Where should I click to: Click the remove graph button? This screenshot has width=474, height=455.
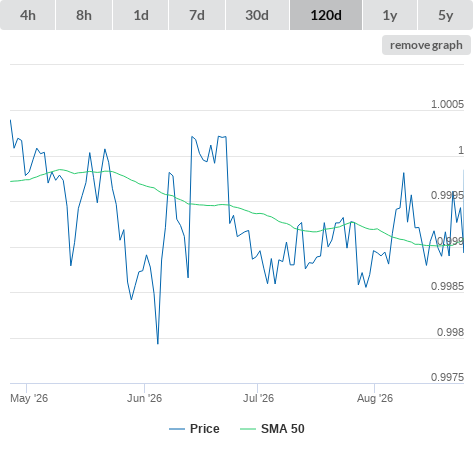(426, 45)
